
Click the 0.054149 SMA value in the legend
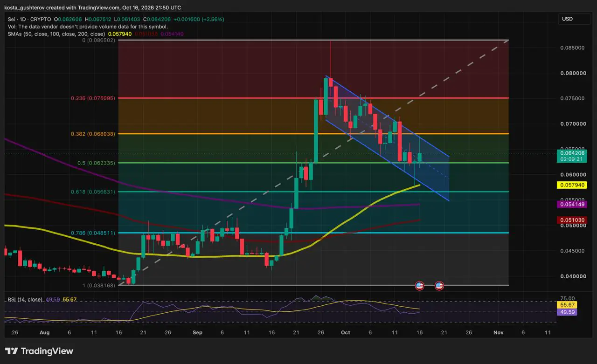(x=172, y=34)
